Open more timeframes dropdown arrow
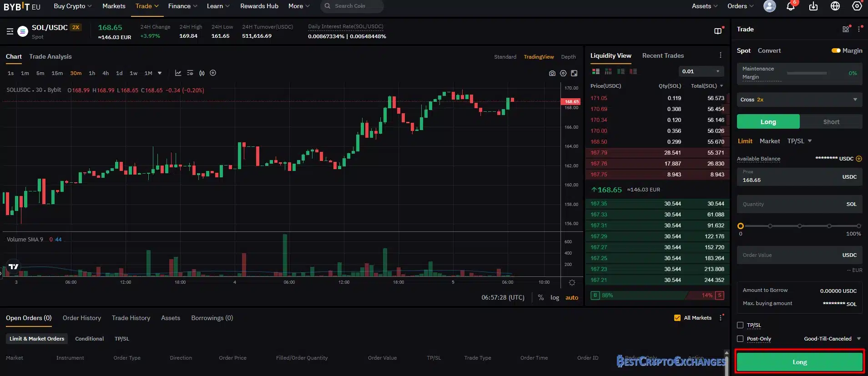868x376 pixels. (x=160, y=73)
